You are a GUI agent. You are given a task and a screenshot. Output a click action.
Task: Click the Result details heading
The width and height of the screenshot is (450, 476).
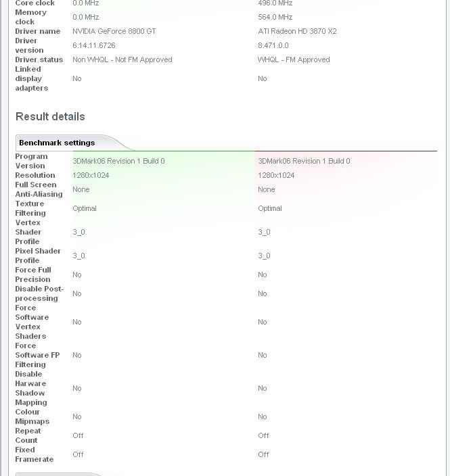(50, 116)
